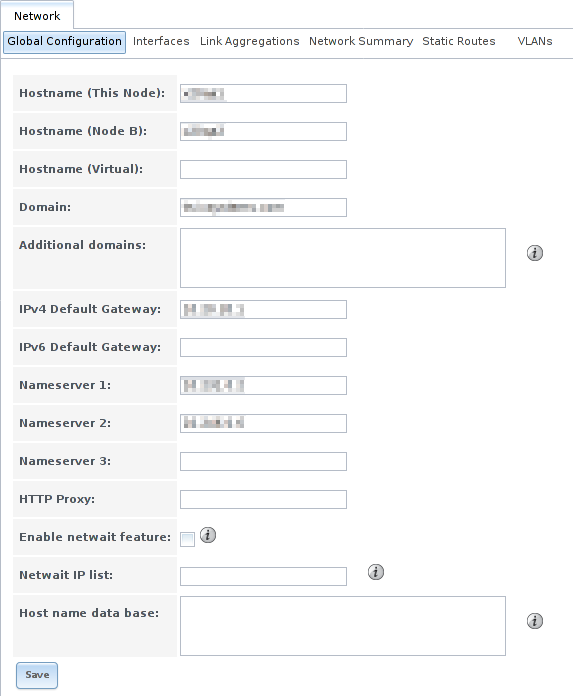Show info icon beside Host name data base

click(534, 621)
